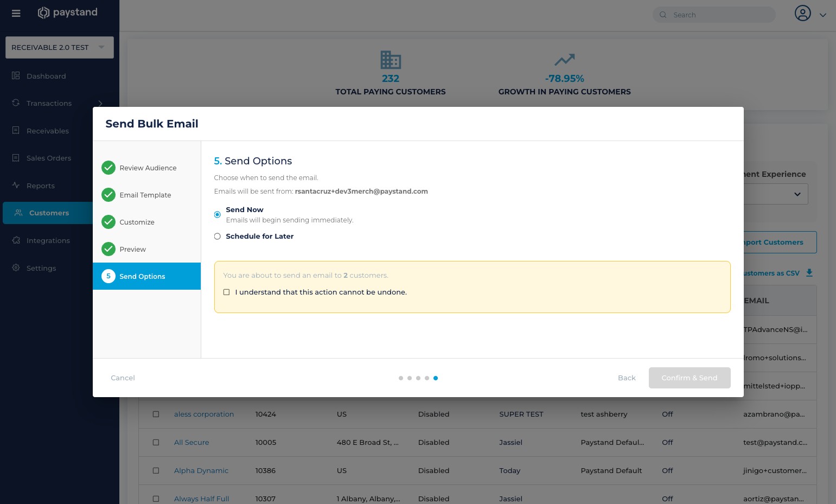
Task: Open the RECEIVABLE 2.0 TEST account dropdown
Action: 60,47
